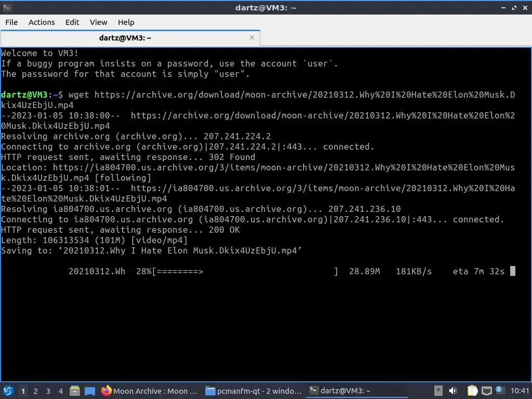The image size is (532, 399).
Task: Click 'Length: 106313534 (101M)' line
Action: coord(95,240)
